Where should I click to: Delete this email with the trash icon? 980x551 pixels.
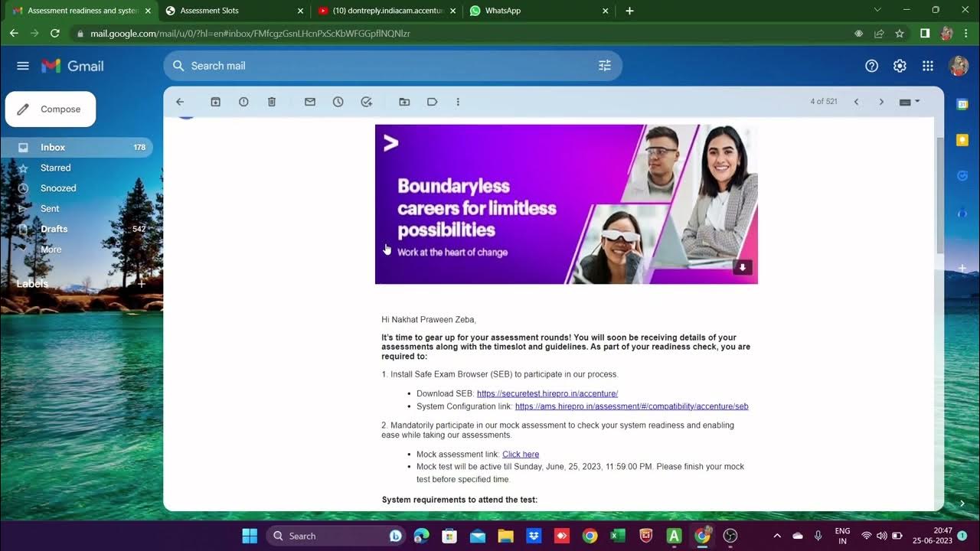click(272, 102)
